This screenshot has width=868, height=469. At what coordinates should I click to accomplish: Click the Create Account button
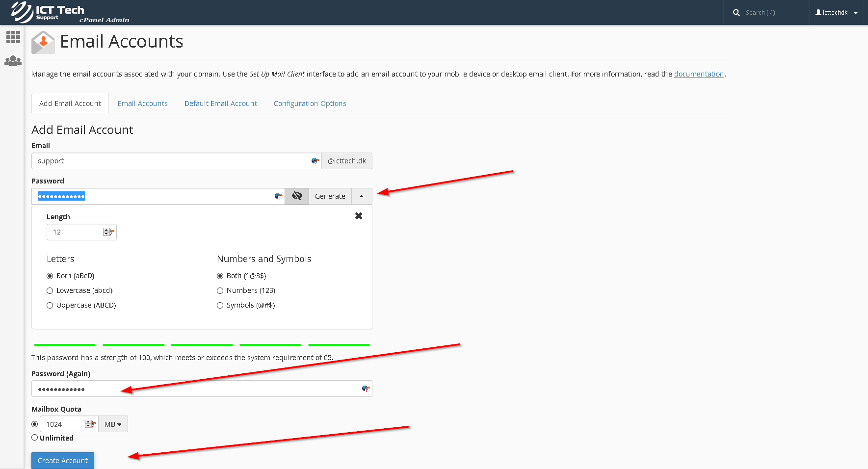pyautogui.click(x=62, y=460)
